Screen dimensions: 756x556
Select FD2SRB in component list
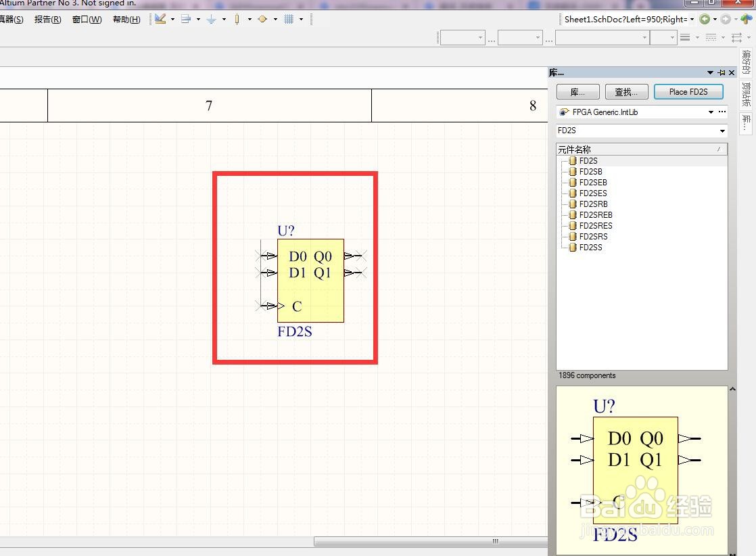(594, 204)
